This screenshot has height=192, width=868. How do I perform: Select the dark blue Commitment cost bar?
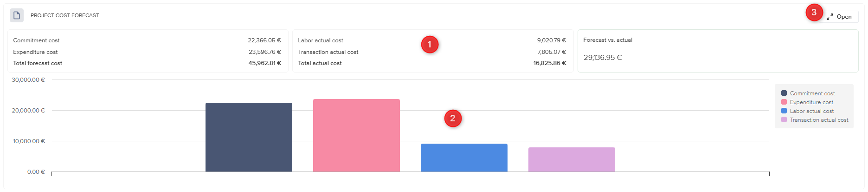coord(249,137)
